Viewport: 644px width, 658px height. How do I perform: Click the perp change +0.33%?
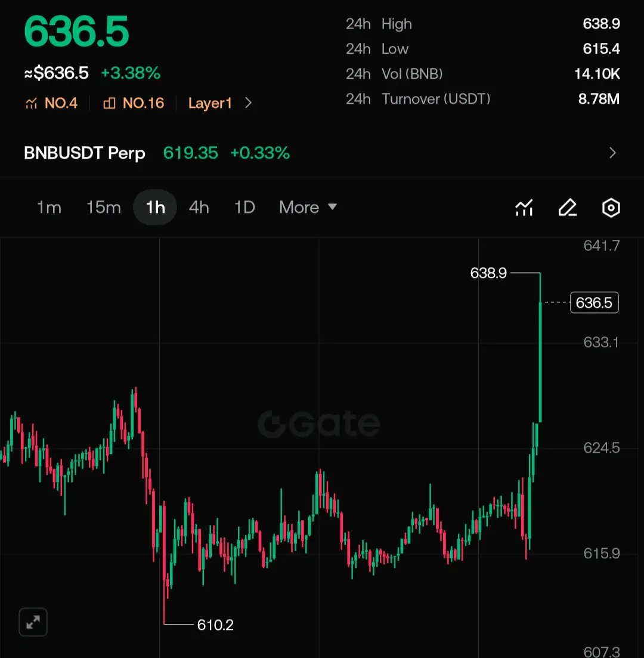point(260,153)
